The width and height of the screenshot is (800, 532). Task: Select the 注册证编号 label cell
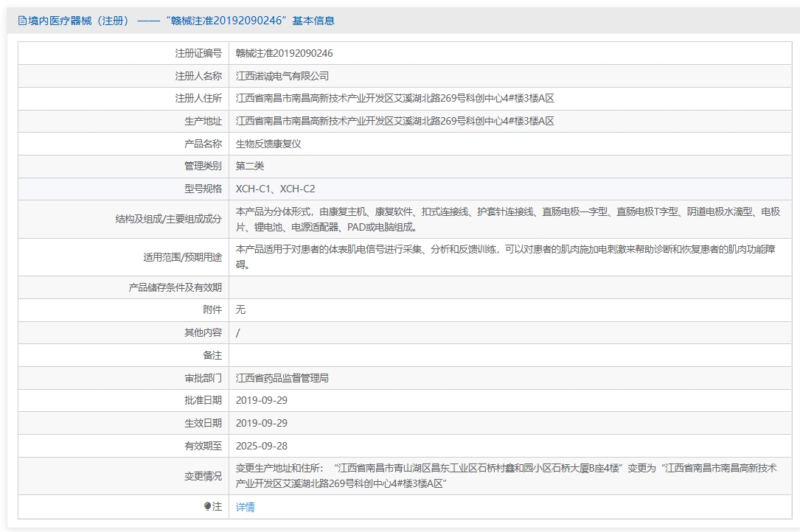tap(198, 53)
